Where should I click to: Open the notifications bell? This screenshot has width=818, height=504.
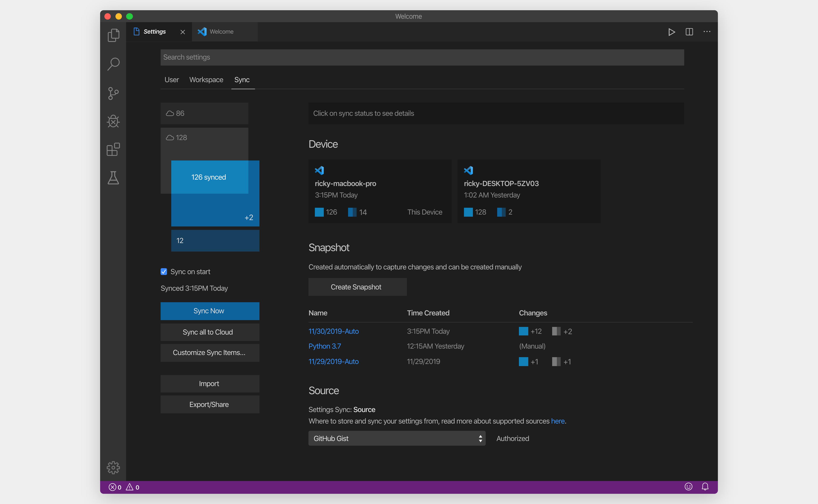(x=705, y=487)
